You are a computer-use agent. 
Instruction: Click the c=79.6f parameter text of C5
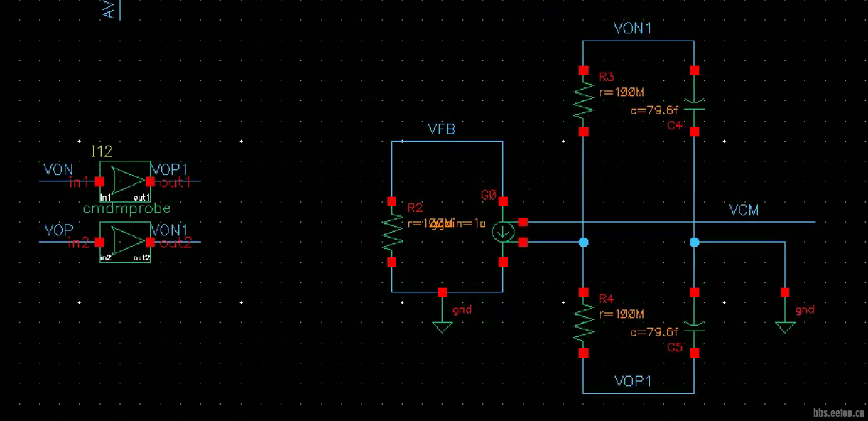click(654, 332)
